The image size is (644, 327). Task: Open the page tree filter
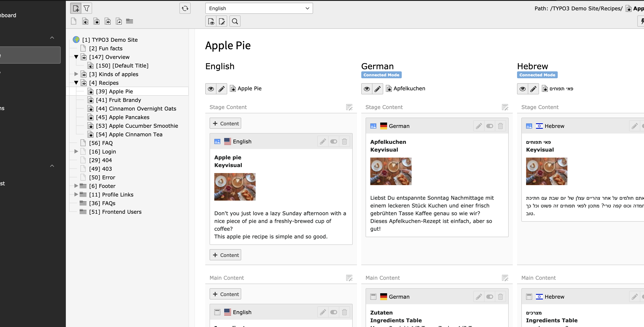click(x=86, y=8)
